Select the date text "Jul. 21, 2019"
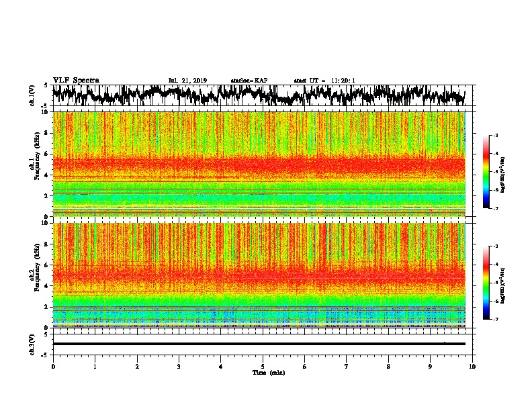 click(x=187, y=81)
